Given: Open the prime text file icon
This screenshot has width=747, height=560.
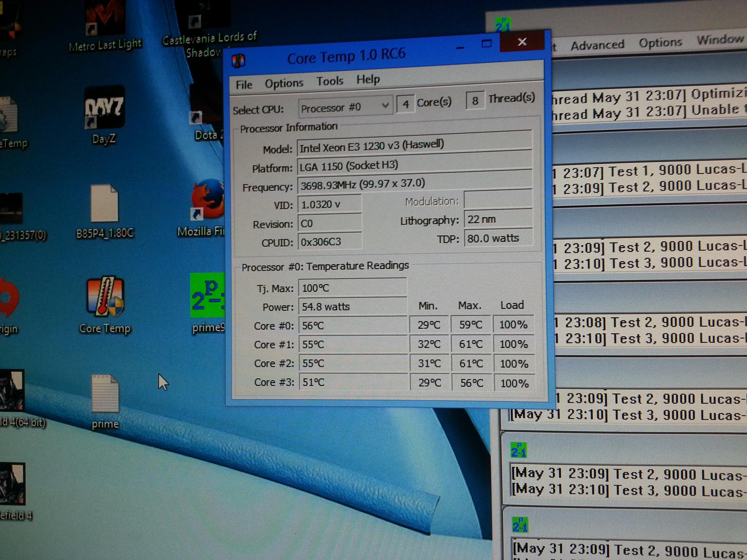Looking at the screenshot, I should 105,394.
